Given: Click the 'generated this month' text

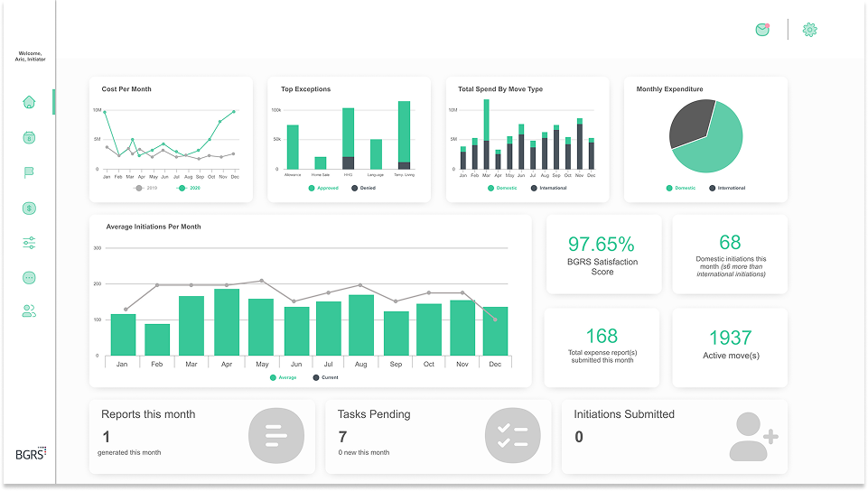Looking at the screenshot, I should click(x=129, y=452).
